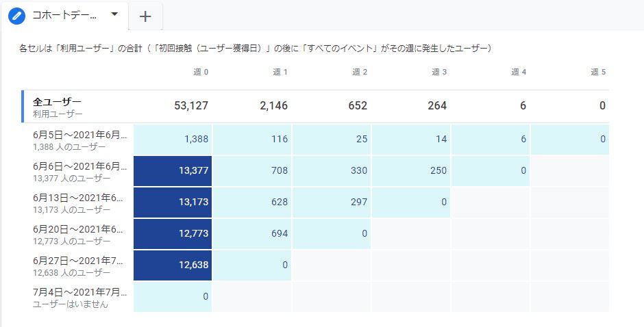
Task: Click the 53,127 total users cell
Action: [191, 106]
